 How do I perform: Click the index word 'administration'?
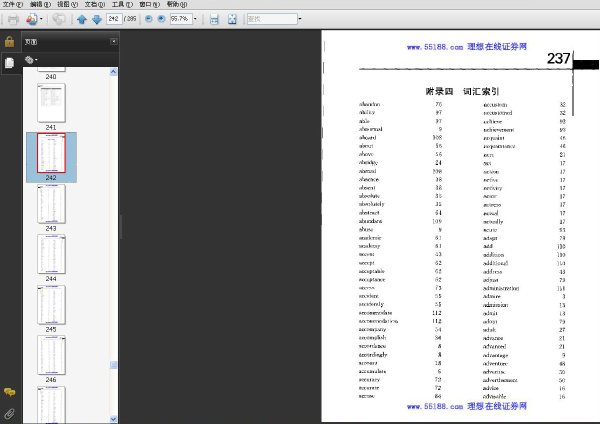501,288
